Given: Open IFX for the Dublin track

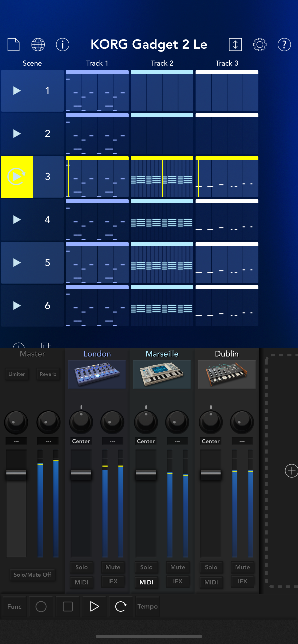Looking at the screenshot, I should pos(242,581).
